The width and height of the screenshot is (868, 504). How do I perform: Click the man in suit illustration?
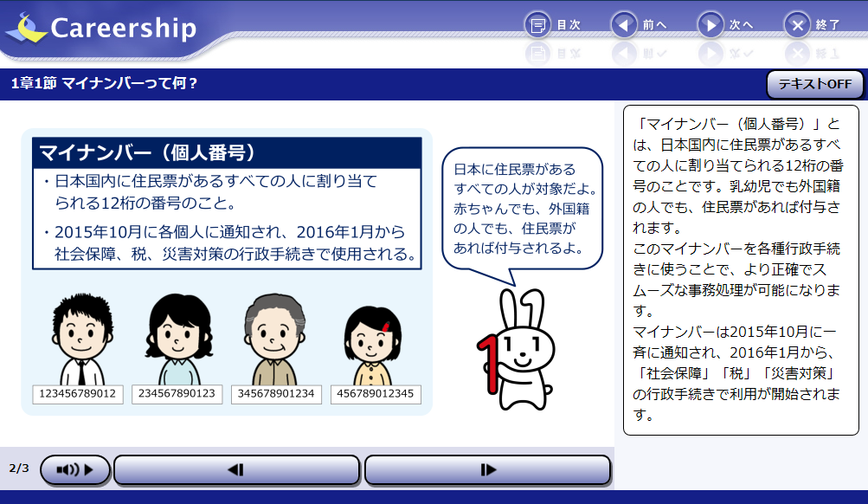pos(82,339)
